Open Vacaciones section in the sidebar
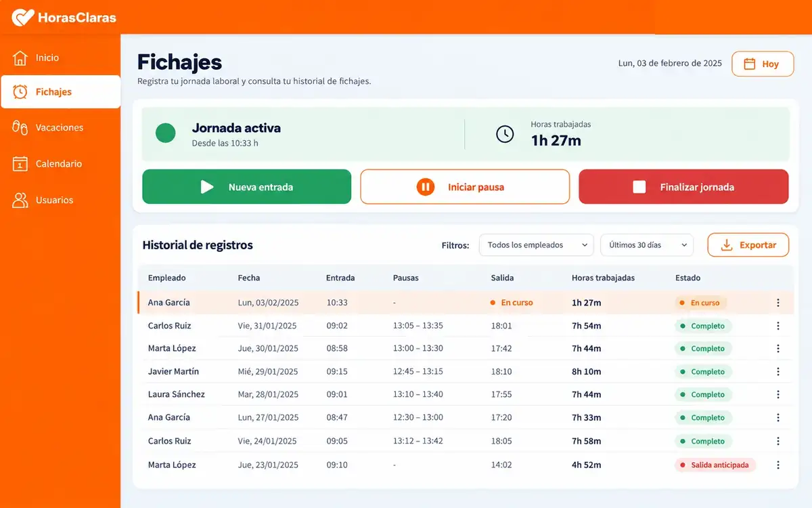 point(60,127)
